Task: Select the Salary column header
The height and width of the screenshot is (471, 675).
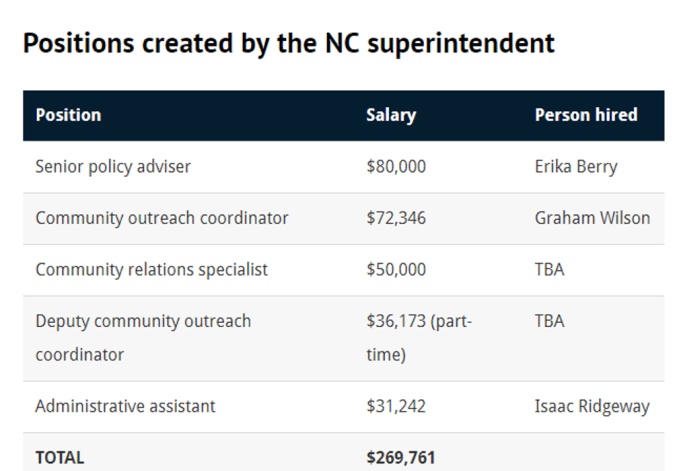Action: [391, 115]
